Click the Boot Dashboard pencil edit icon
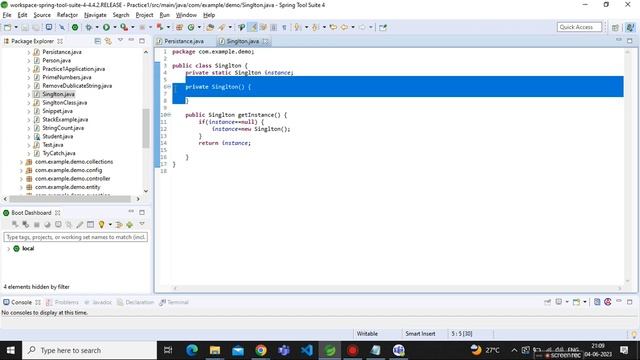Screen dimensions: 640x360 pos(80,224)
